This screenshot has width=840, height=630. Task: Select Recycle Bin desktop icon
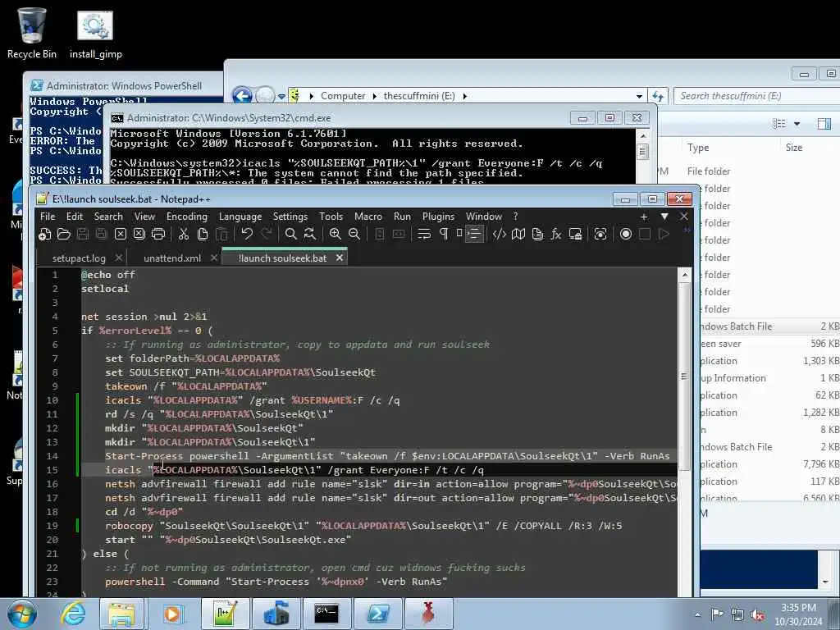point(32,33)
